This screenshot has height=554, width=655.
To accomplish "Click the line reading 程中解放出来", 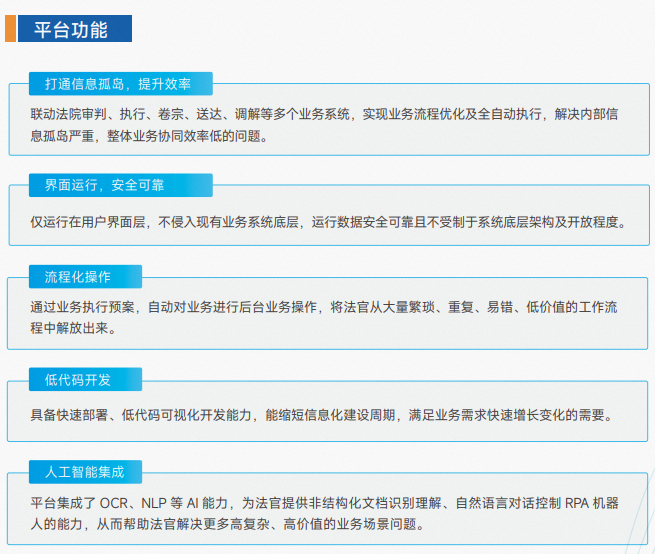I will (74, 327).
